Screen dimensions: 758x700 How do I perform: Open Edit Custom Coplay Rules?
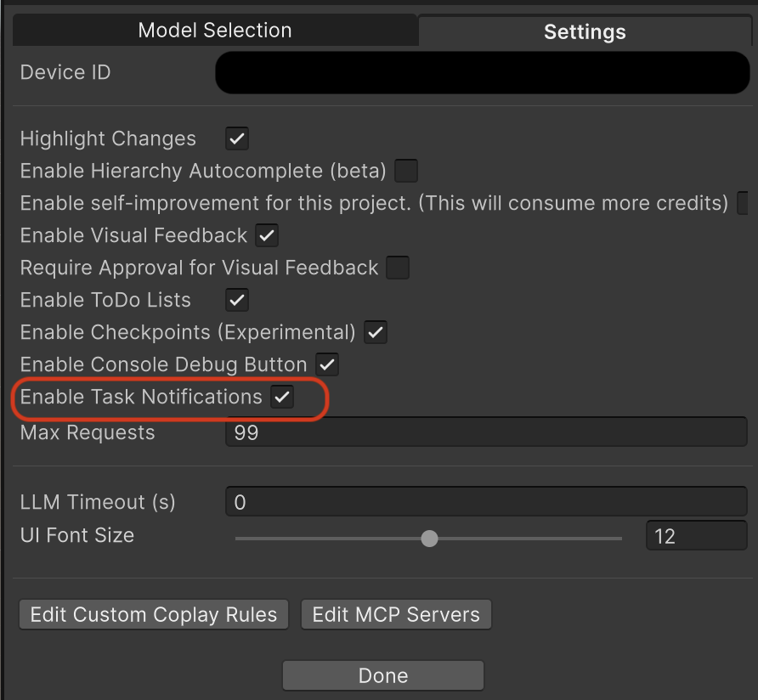click(x=154, y=614)
